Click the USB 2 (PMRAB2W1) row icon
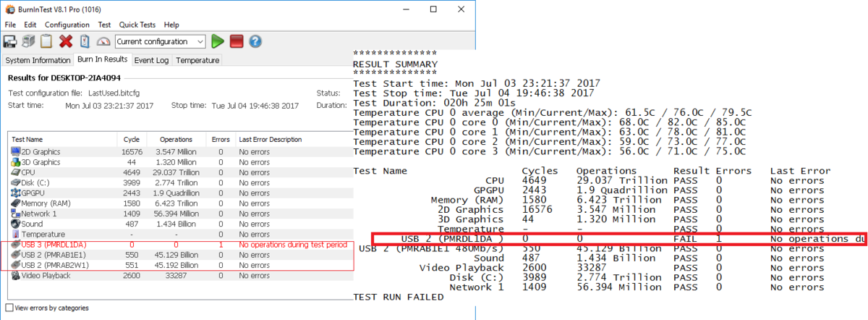 click(x=15, y=266)
